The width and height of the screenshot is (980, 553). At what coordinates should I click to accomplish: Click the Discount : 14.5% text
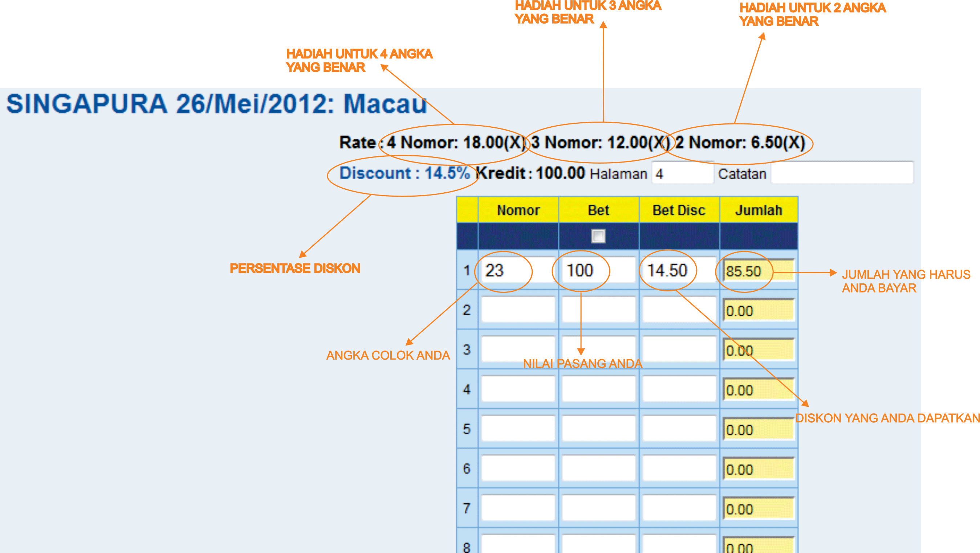405,173
